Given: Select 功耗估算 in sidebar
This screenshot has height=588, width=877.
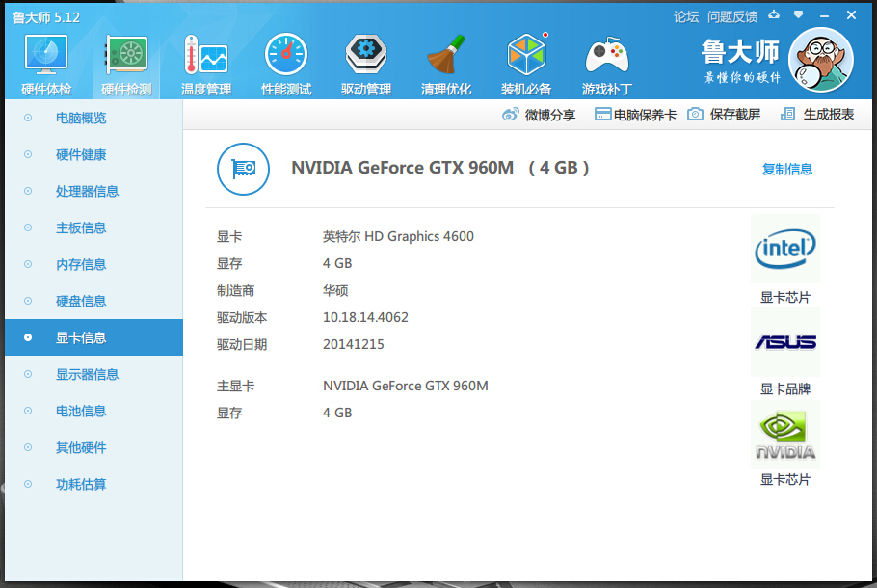Looking at the screenshot, I should click(94, 484).
